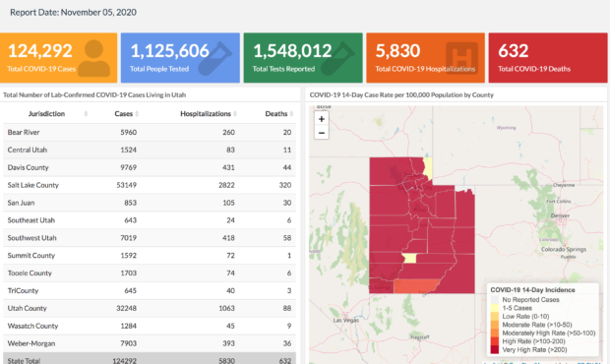Select the Summit County jurisdiction row
Screen dimensions: 610x364
pyautogui.click(x=150, y=256)
